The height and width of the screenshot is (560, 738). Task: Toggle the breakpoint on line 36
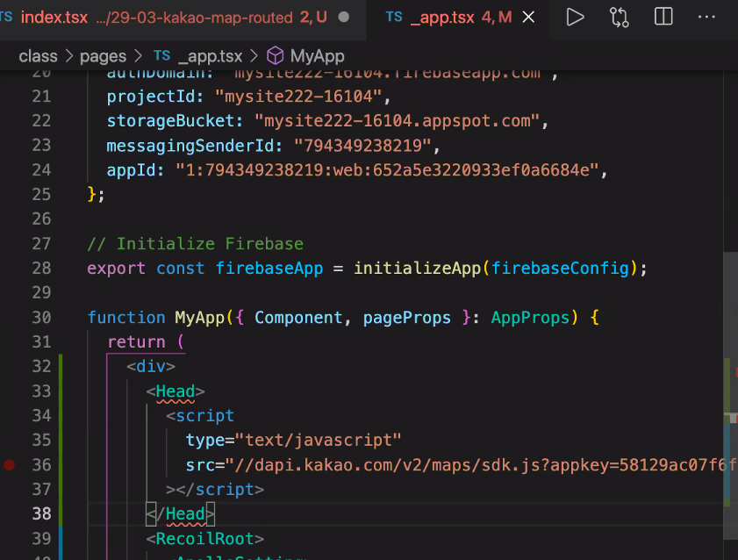pos(10,465)
